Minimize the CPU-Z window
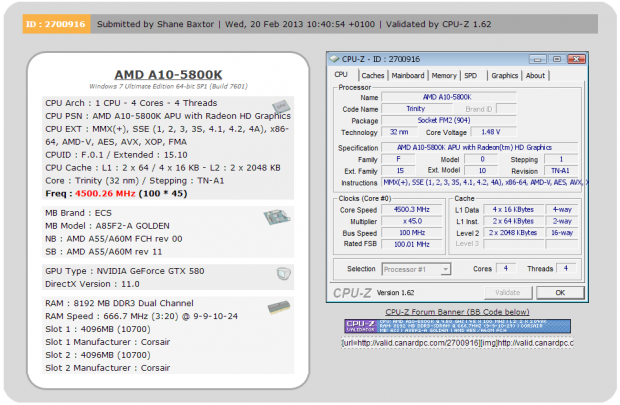This screenshot has height=405, width=620. [x=537, y=59]
